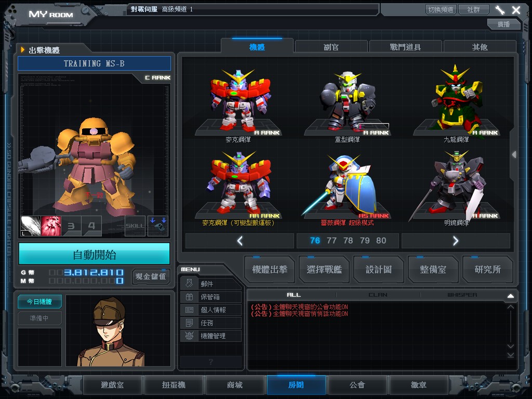
Task: Go to unit page 80
Action: tap(381, 241)
